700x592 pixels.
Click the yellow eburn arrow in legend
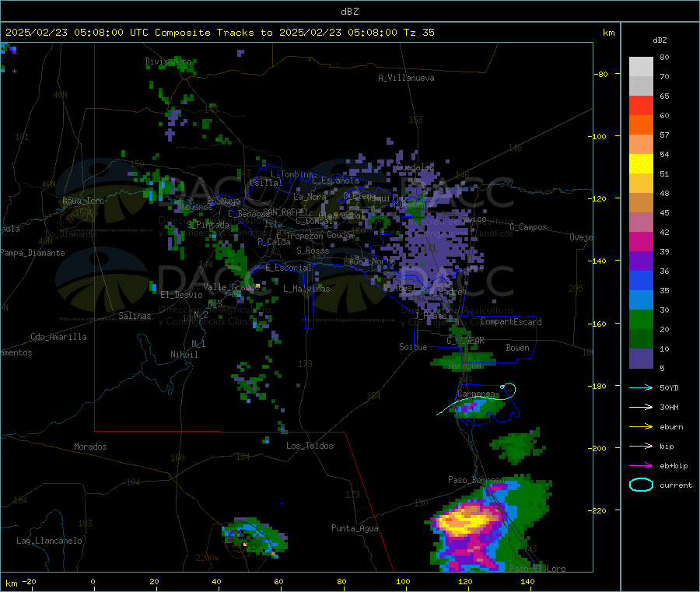pos(641,426)
